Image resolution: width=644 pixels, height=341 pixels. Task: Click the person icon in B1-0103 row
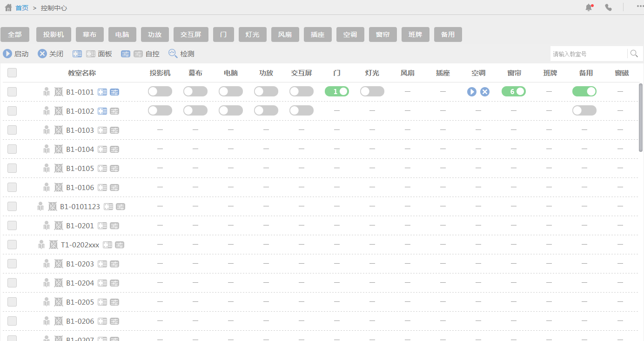click(47, 130)
